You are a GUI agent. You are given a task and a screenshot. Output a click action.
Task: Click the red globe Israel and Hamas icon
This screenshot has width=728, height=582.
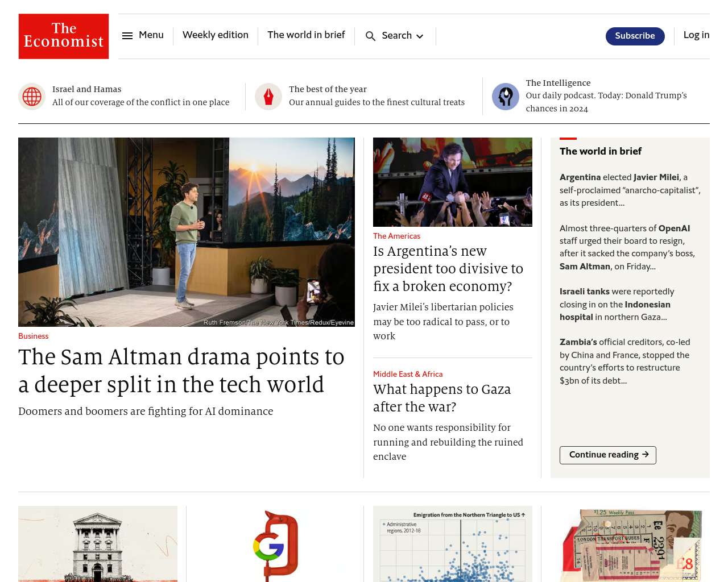pyautogui.click(x=32, y=97)
